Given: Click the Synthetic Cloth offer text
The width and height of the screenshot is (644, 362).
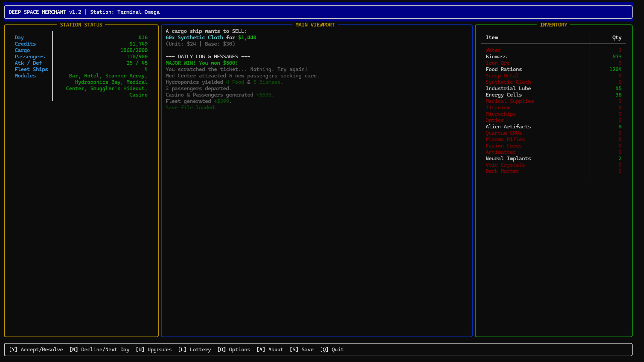Looking at the screenshot, I should pyautogui.click(x=211, y=37).
